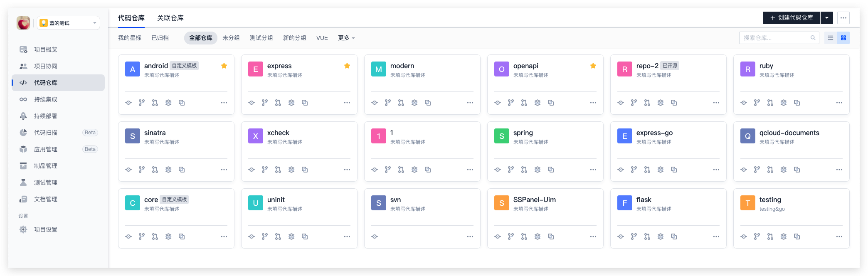Open commits icon on android card

click(128, 103)
